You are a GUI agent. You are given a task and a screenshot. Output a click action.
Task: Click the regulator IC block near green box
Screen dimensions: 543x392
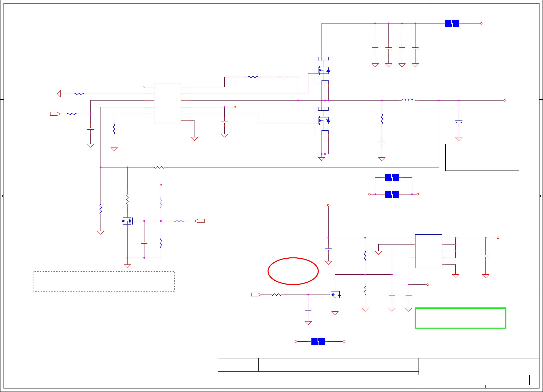(x=429, y=251)
